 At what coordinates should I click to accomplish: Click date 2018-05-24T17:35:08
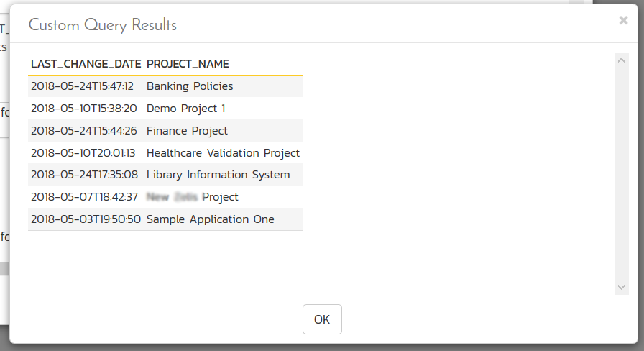pos(84,175)
